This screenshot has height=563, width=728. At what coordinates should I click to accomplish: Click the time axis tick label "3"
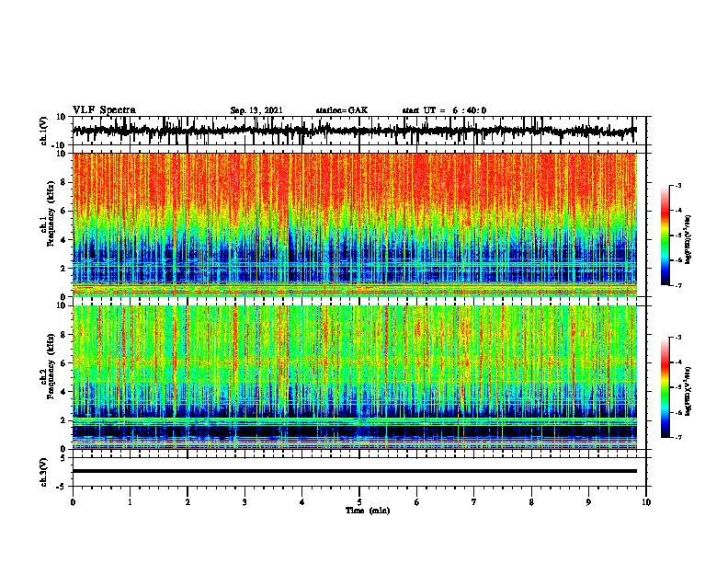[x=245, y=502]
